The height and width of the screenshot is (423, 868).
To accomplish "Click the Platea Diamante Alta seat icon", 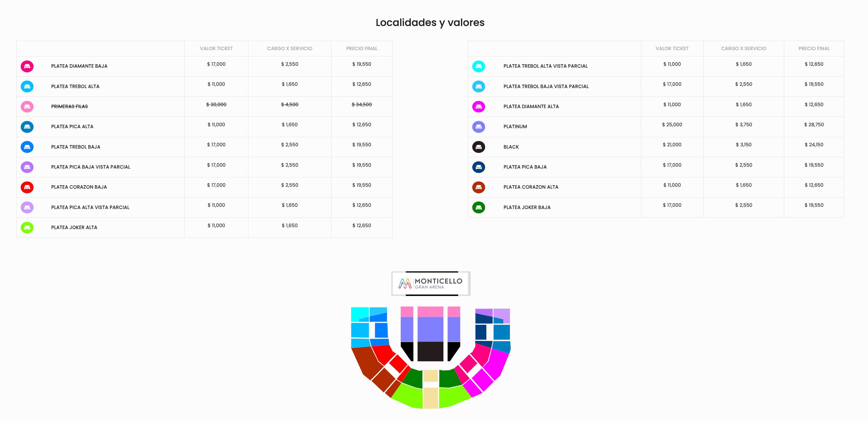I will (479, 107).
